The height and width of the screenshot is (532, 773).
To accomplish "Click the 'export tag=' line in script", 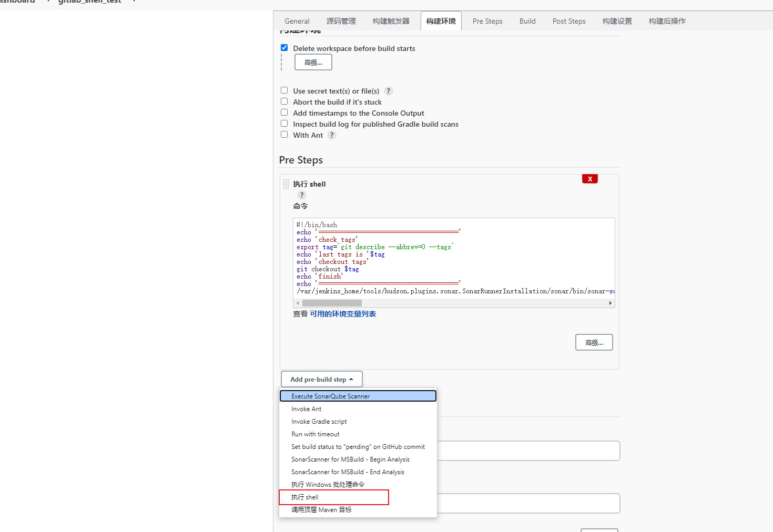I will [x=375, y=247].
